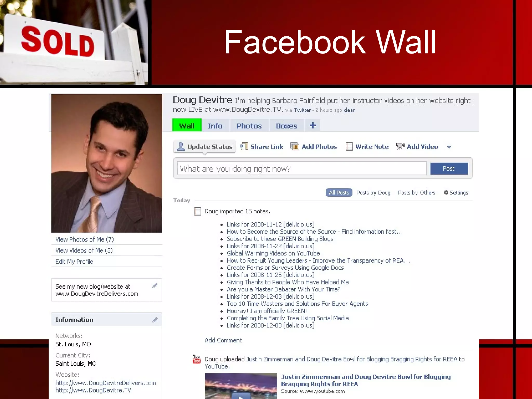Open View Photos of Me (7)
The width and height of the screenshot is (532, 399).
85,239
